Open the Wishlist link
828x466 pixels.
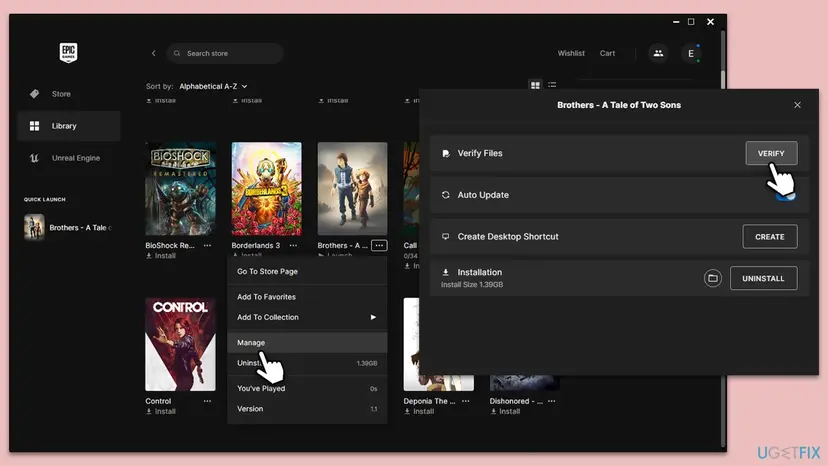coord(571,53)
